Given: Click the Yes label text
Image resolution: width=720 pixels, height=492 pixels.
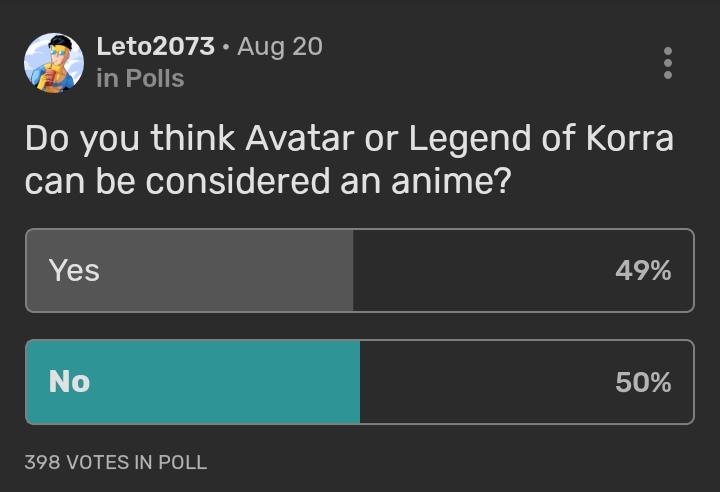Looking at the screenshot, I should (74, 270).
